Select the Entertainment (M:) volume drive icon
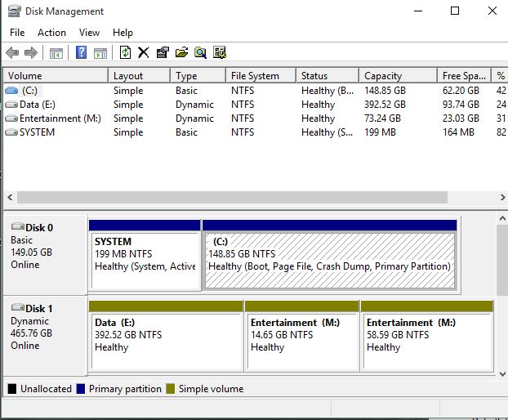This screenshot has width=508, height=420. tap(11, 118)
